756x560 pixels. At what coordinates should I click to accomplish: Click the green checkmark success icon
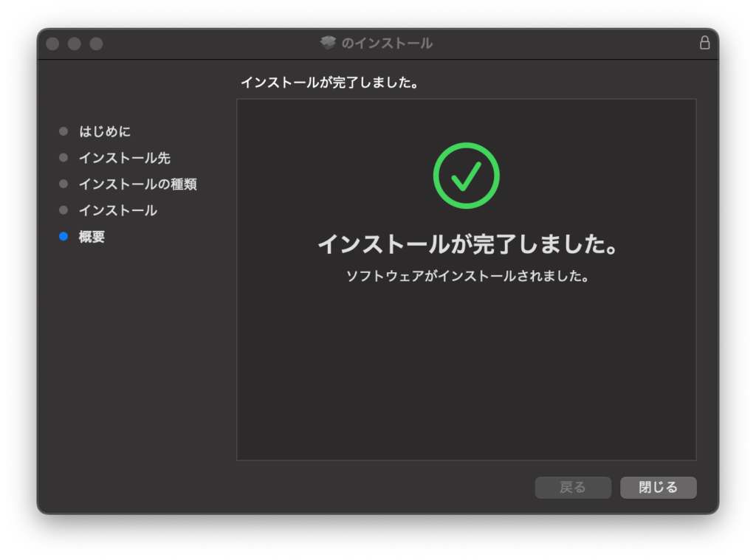pos(466,176)
